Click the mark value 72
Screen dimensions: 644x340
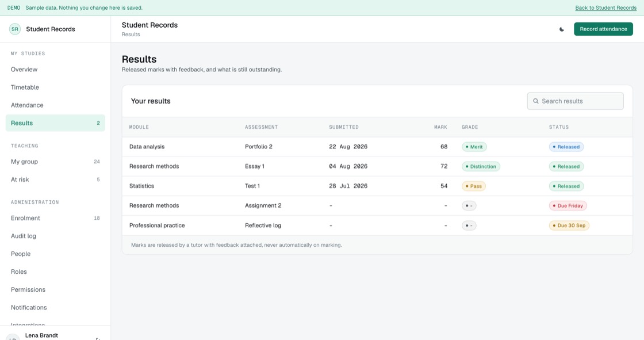click(443, 166)
